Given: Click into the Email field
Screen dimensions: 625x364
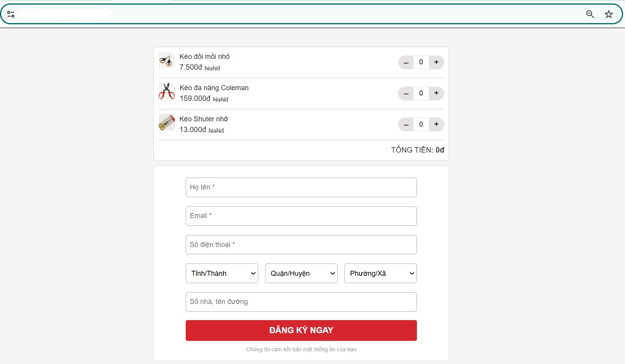Looking at the screenshot, I should click(301, 216).
